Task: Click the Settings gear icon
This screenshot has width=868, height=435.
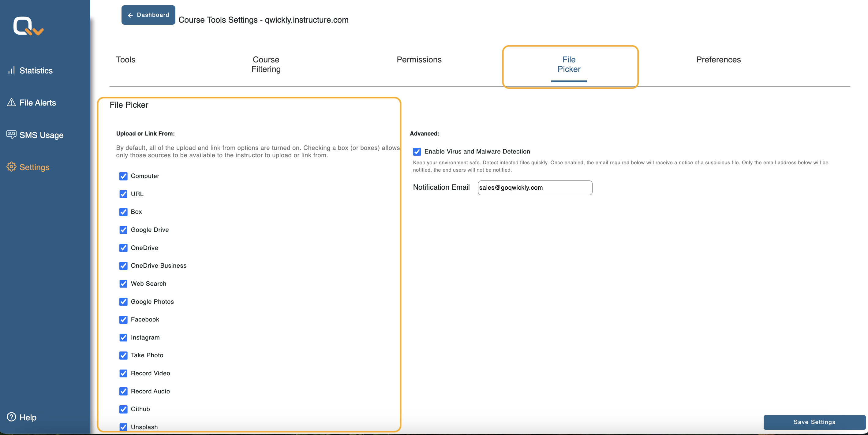Action: (11, 167)
